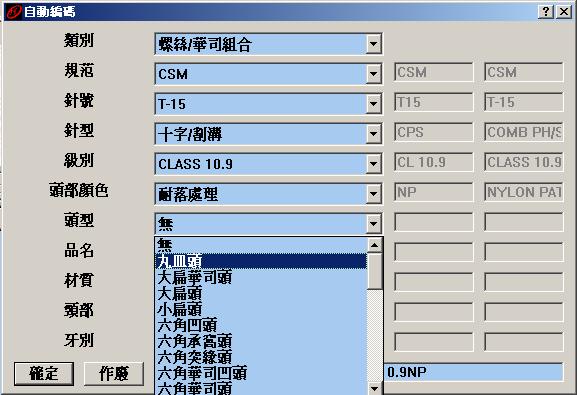Select 六角承窩頭 list entry
Screen dimensions: 577x395
pyautogui.click(x=261, y=341)
